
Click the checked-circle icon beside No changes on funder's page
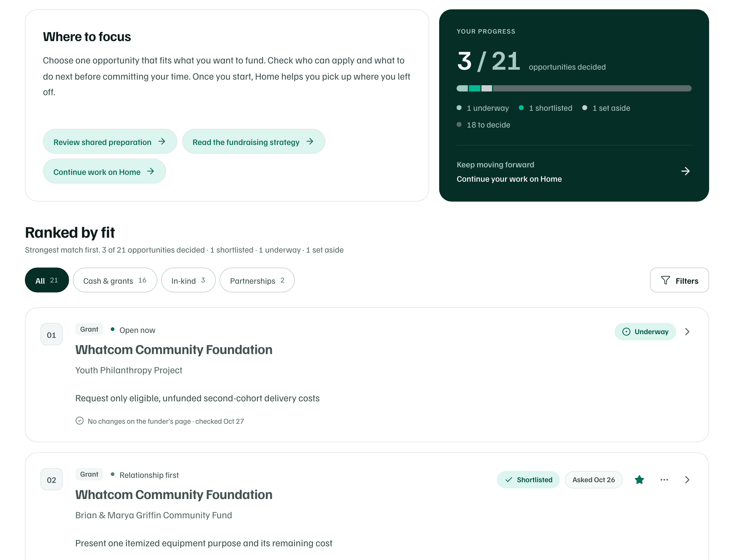[x=79, y=421]
